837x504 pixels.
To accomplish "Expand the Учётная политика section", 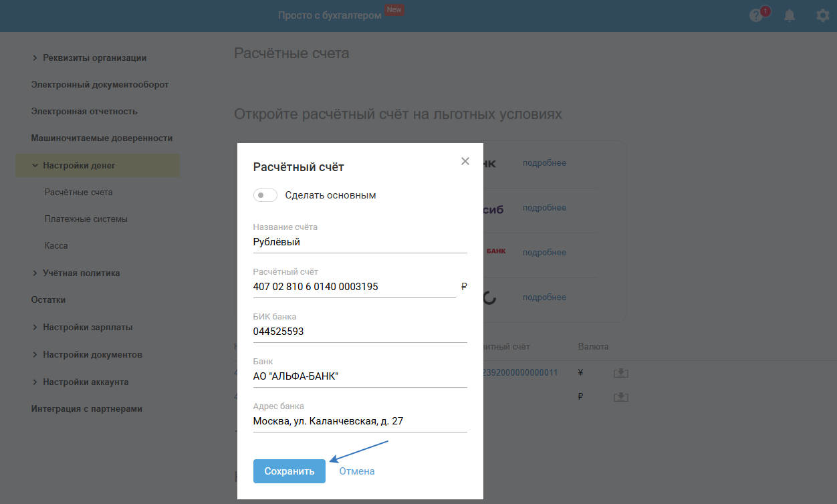I will tap(35, 273).
